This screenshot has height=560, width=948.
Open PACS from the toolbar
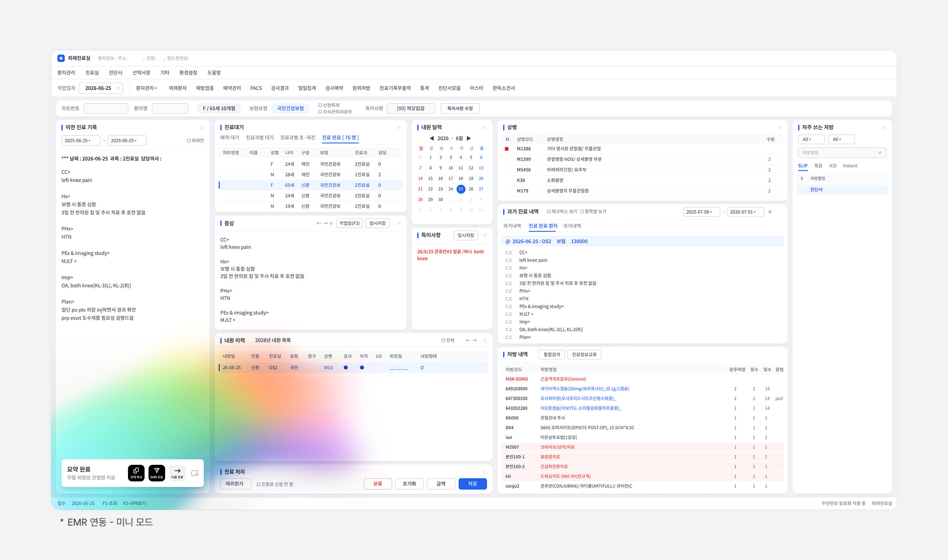[x=256, y=88]
